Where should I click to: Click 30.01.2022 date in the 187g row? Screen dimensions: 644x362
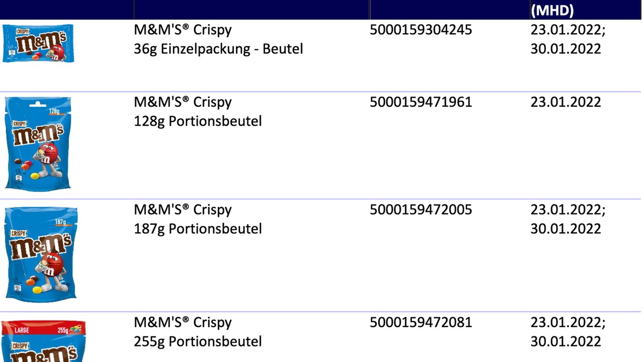(x=566, y=229)
